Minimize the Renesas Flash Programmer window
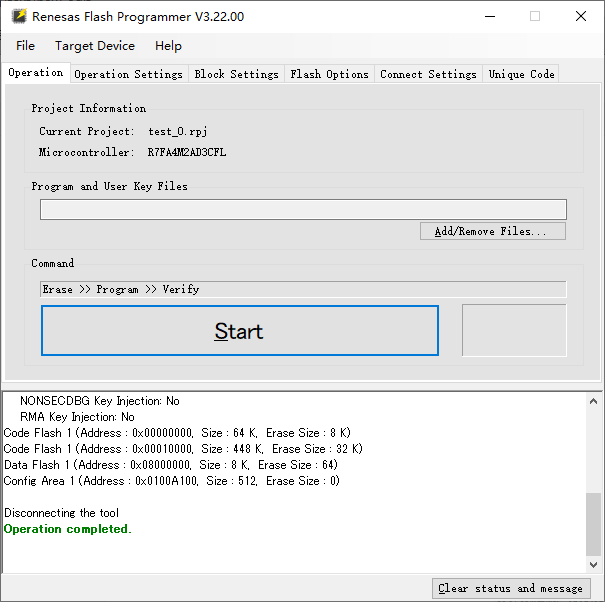 [490, 16]
